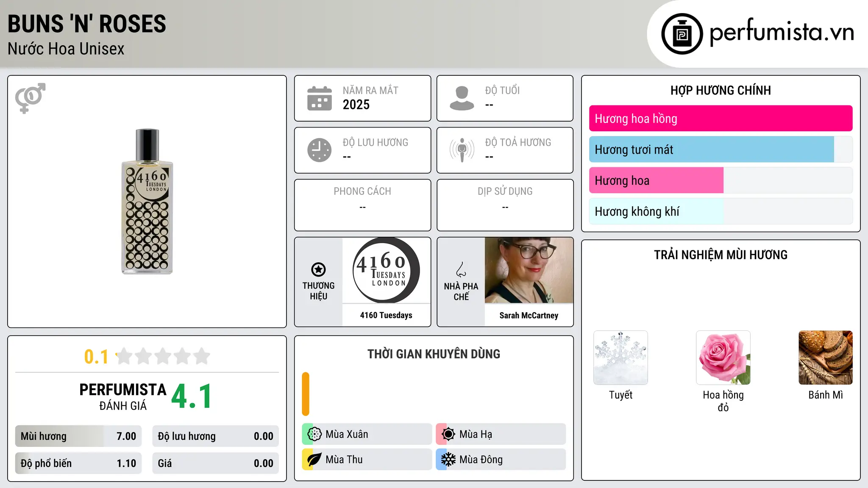
Task: Click the Hương hoa accord bar
Action: [x=721, y=180]
